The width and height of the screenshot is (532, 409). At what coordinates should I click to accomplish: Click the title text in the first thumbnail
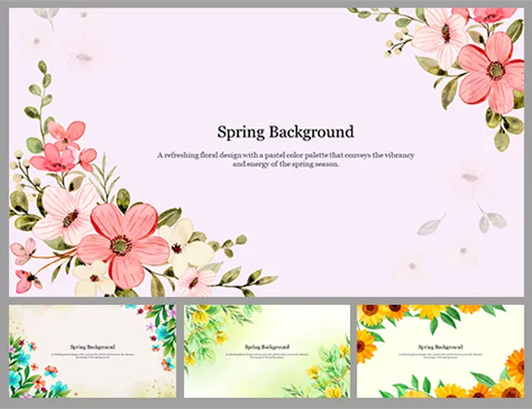pyautogui.click(x=91, y=346)
